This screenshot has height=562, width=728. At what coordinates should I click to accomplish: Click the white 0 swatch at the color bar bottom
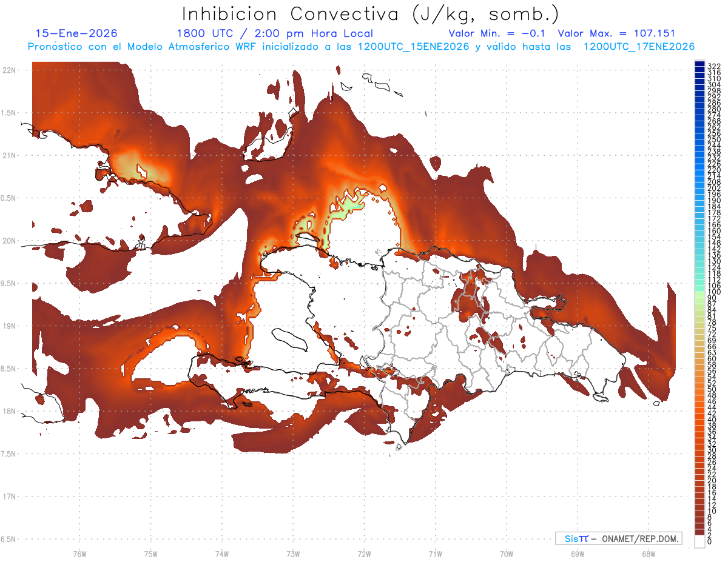699,541
